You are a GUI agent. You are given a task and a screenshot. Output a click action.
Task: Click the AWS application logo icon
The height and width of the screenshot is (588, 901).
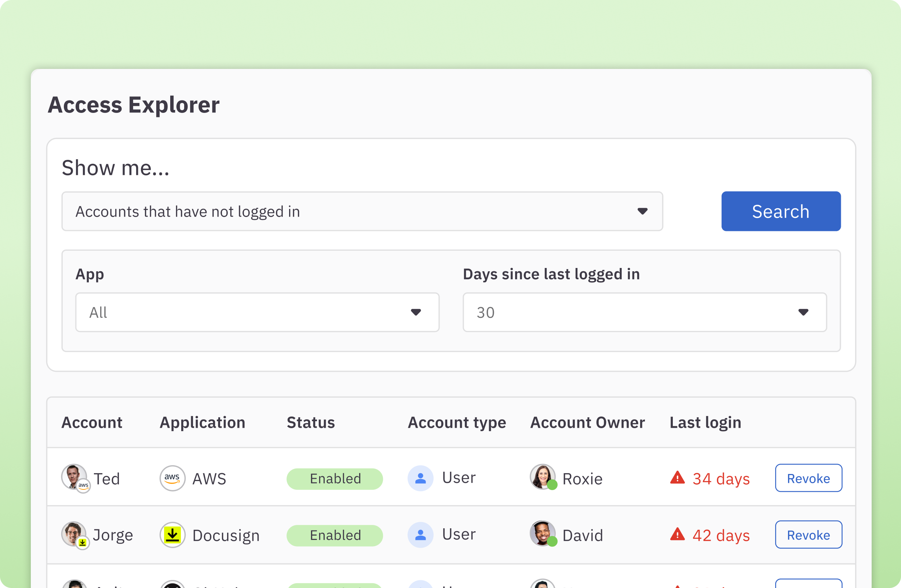pyautogui.click(x=172, y=478)
